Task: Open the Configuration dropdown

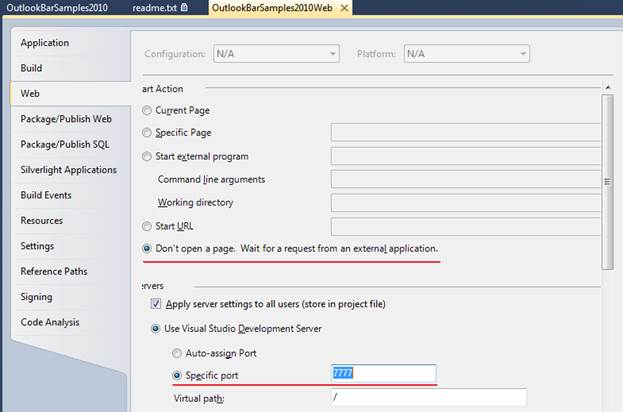Action: pyautogui.click(x=272, y=54)
